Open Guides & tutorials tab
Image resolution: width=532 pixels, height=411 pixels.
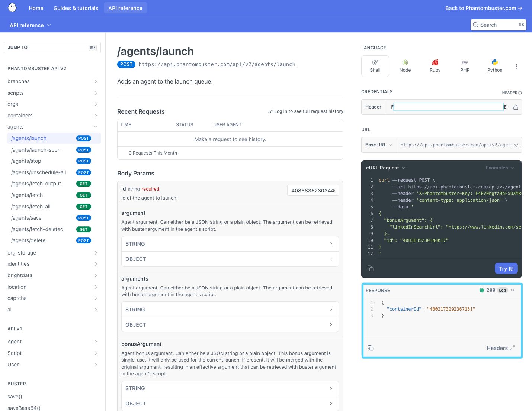coord(76,8)
